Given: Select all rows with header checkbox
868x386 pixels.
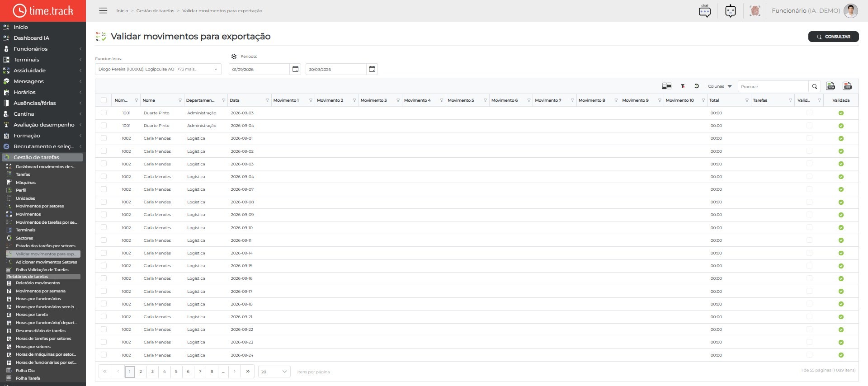Looking at the screenshot, I should 104,100.
